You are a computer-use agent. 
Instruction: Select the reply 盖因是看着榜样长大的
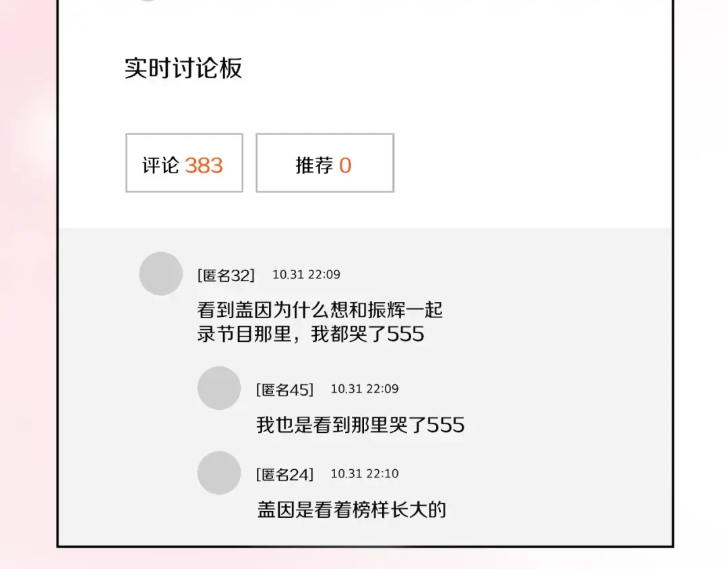point(351,509)
